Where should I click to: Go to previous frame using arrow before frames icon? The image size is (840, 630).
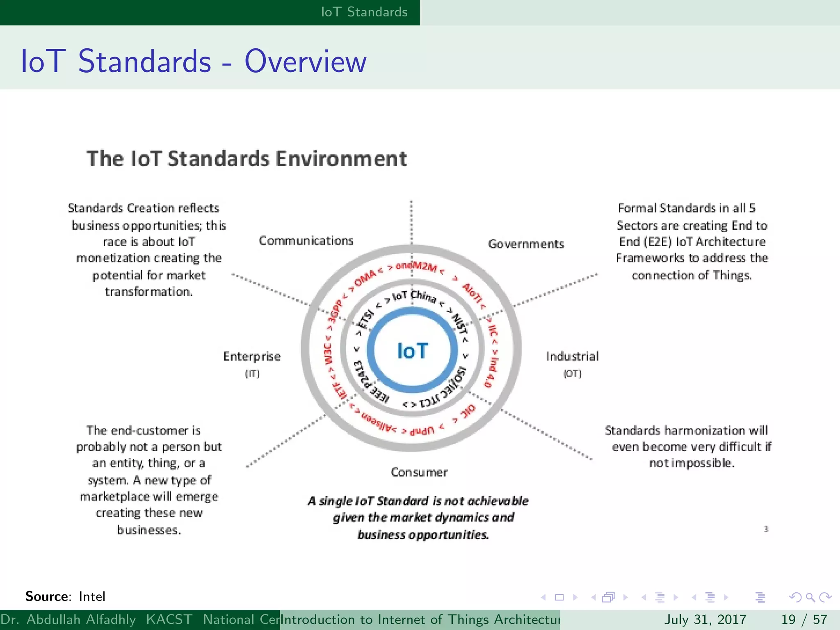click(x=593, y=598)
